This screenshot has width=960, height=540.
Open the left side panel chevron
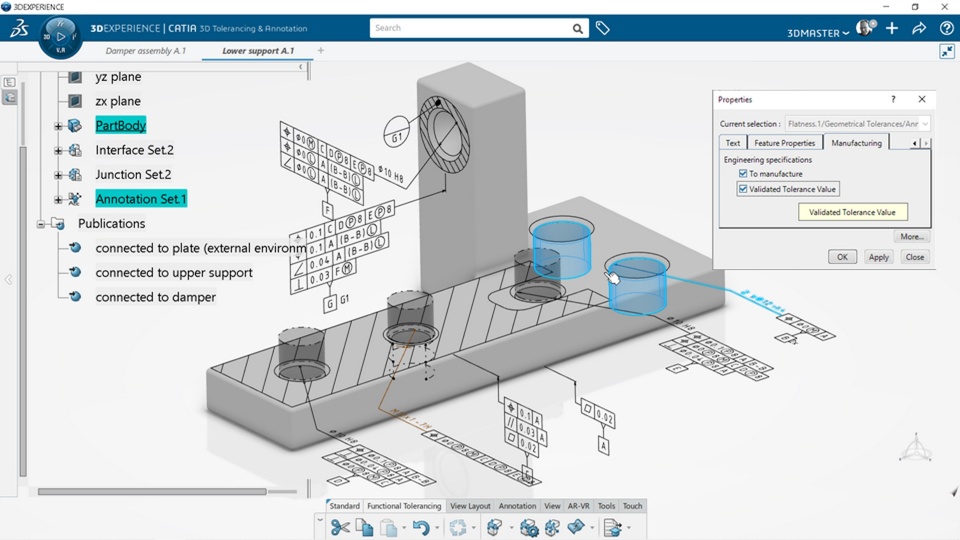coord(8,280)
